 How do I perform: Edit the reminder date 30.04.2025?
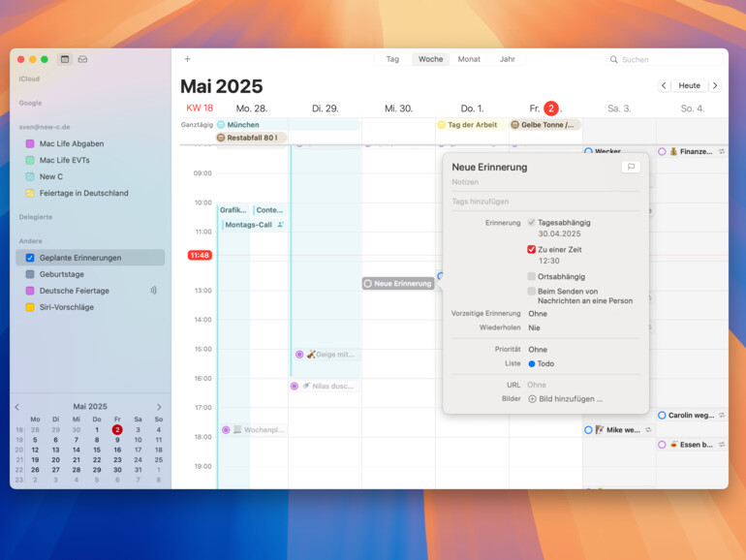560,233
